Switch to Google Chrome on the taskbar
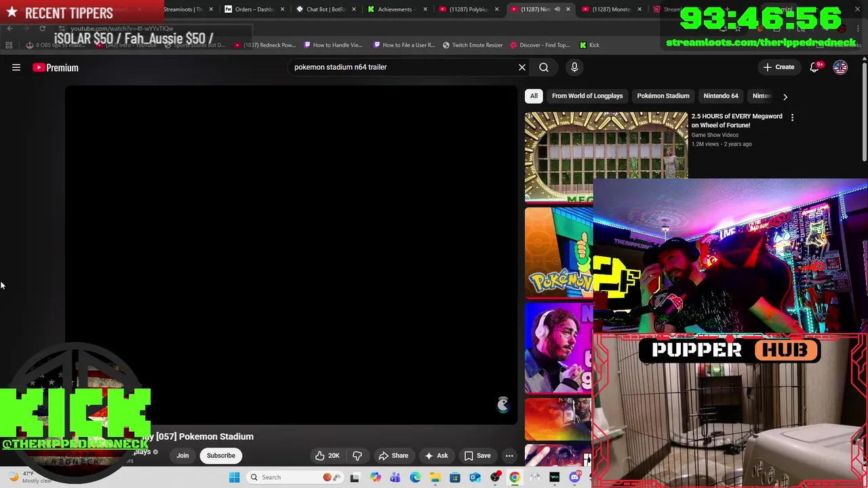 point(515,477)
